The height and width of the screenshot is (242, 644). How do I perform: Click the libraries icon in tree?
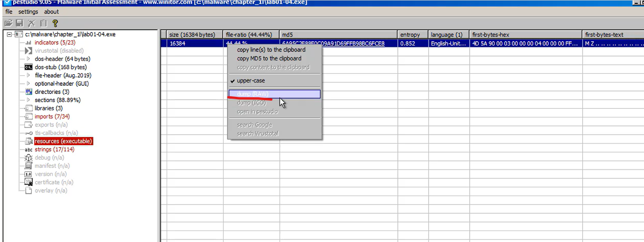28,108
